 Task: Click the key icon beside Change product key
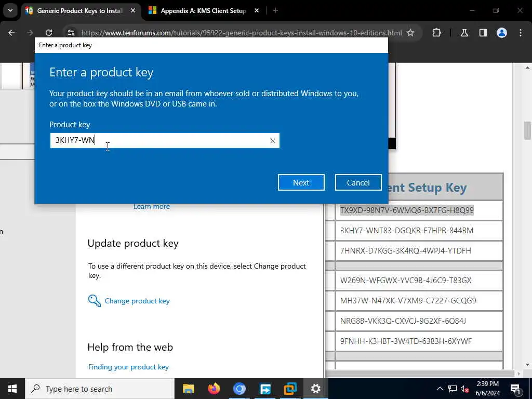tap(95, 301)
